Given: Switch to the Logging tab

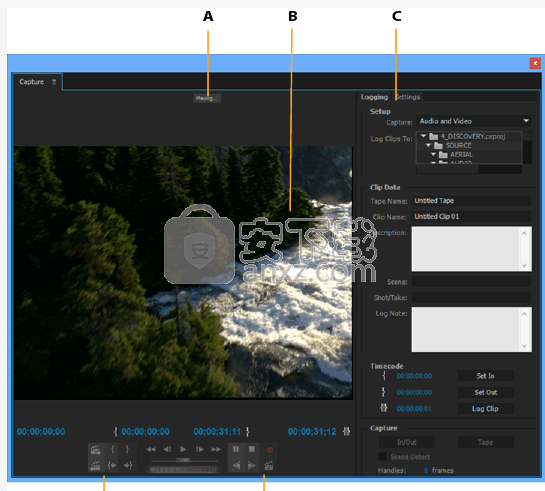Looking at the screenshot, I should (x=374, y=97).
